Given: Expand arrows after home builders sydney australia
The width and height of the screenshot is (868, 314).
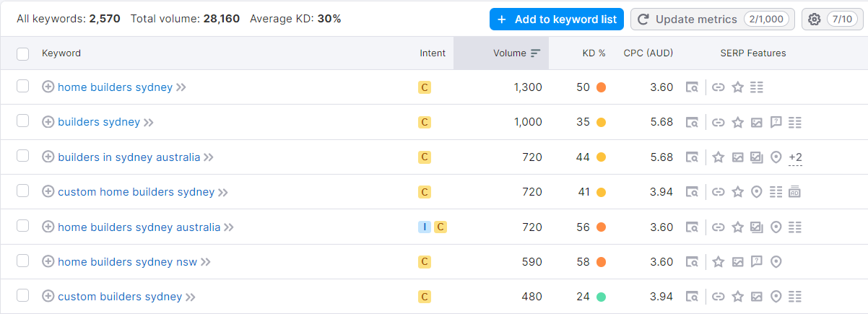Looking at the screenshot, I should [x=229, y=227].
